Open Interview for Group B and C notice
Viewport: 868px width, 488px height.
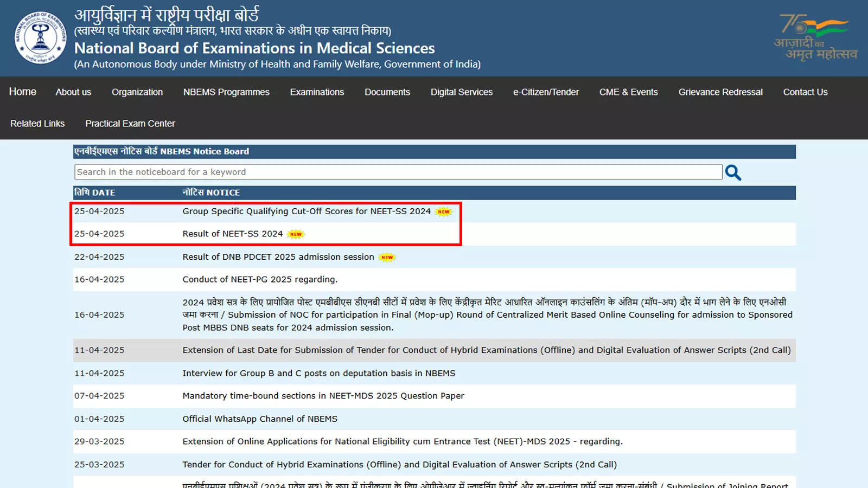pyautogui.click(x=319, y=374)
